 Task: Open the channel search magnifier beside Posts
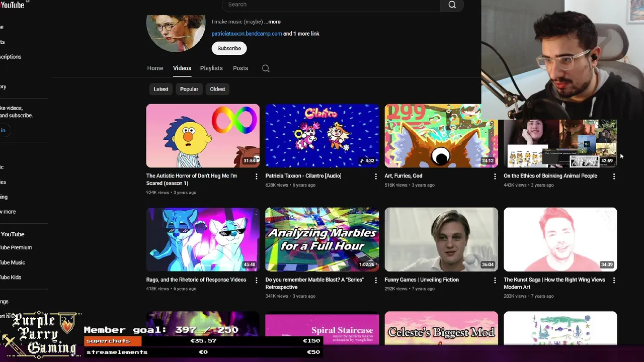(266, 68)
